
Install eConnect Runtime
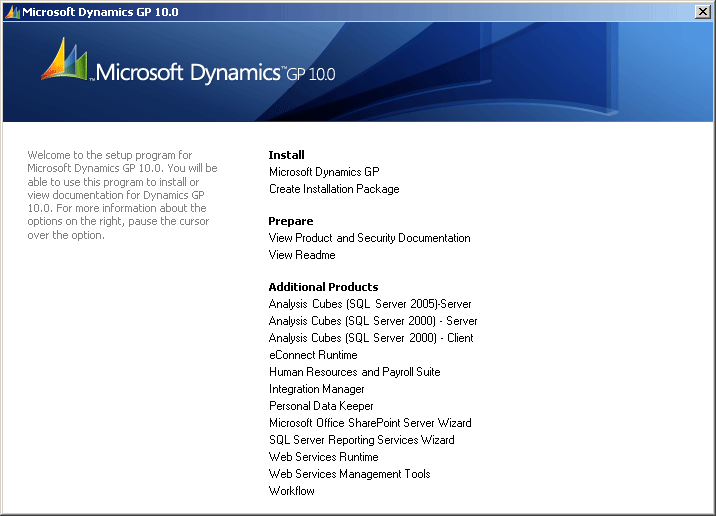click(313, 355)
